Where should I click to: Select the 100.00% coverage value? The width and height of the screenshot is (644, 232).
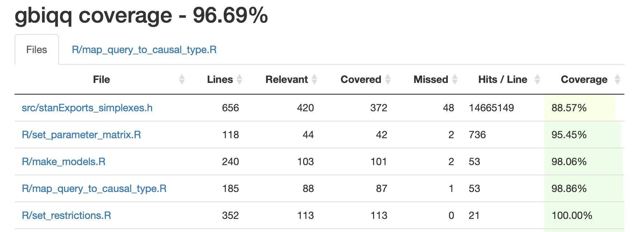click(x=573, y=215)
